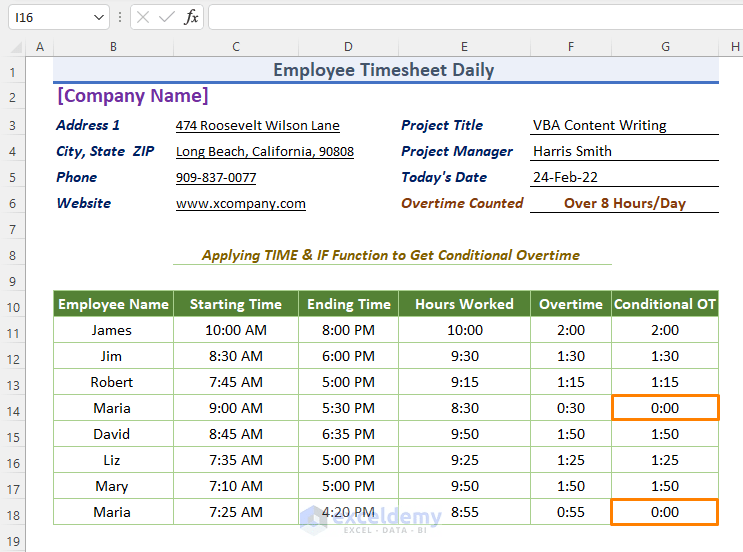Click the Ending Time table header
743x552 pixels.
(x=349, y=304)
